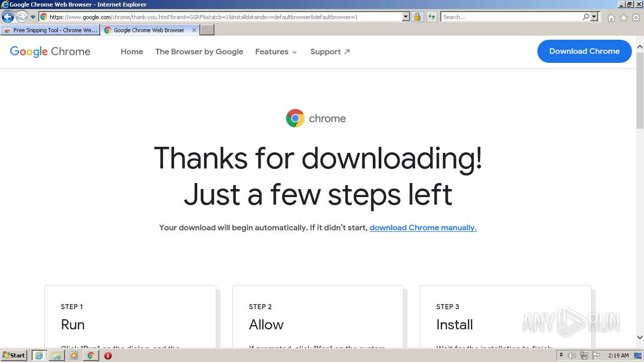Open Google Chrome taskbar icon

(91, 355)
